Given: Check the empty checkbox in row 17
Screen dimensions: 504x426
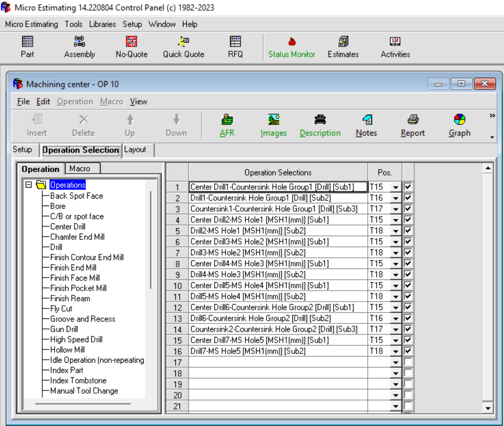Looking at the screenshot, I should [x=408, y=361].
